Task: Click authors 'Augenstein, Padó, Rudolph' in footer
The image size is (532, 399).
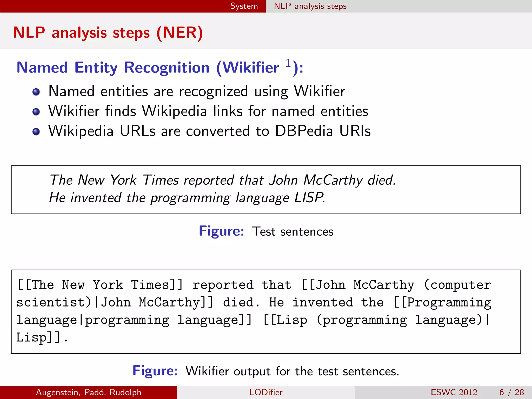Action: tap(89, 392)
